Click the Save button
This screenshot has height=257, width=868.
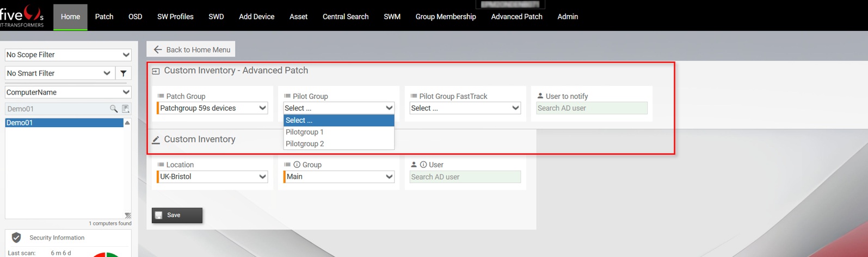[x=177, y=215]
